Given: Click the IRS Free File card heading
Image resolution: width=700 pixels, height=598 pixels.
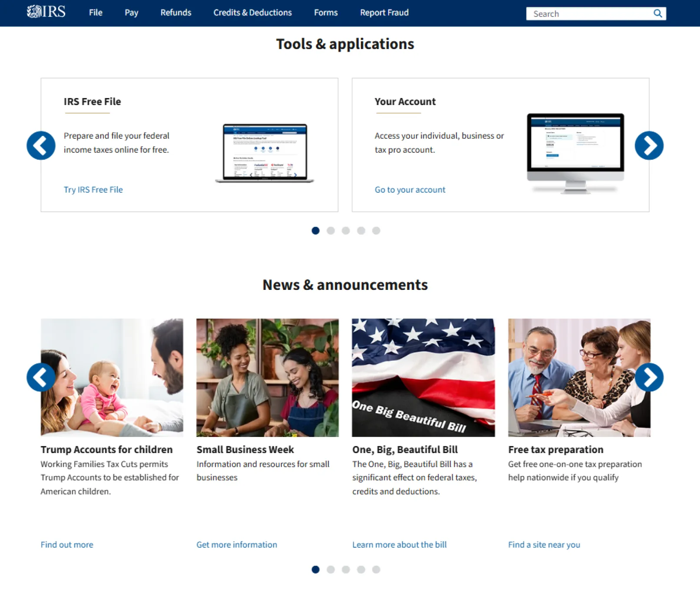Looking at the screenshot, I should pos(92,102).
